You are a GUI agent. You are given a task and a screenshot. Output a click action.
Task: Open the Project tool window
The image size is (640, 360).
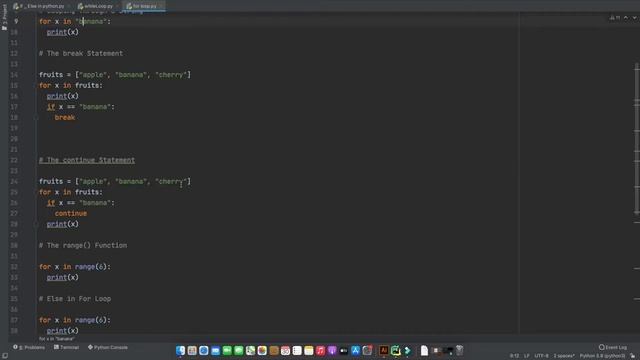(4, 17)
